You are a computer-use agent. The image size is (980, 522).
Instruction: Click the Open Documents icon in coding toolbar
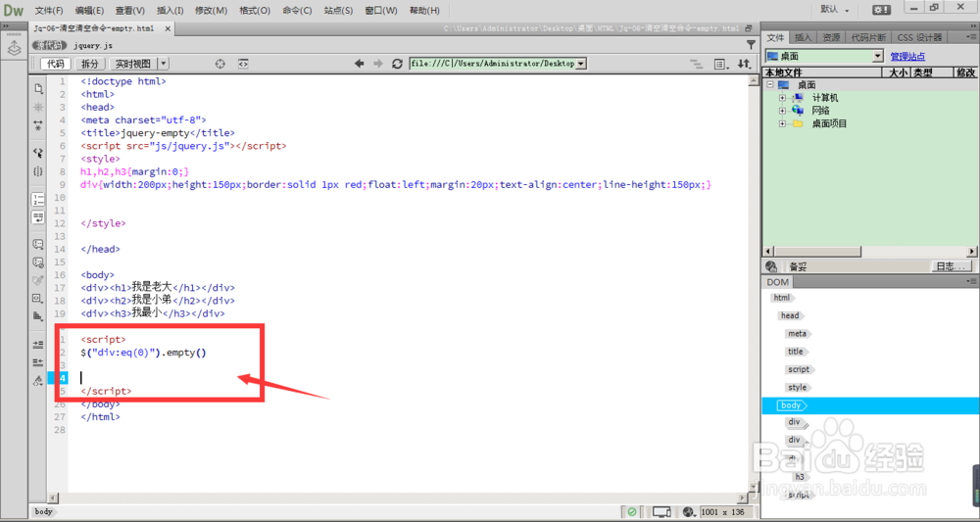[38, 89]
